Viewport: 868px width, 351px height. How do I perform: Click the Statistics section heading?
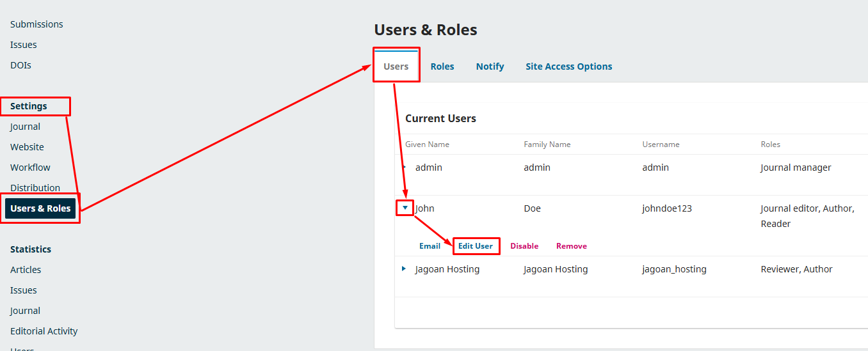pyautogui.click(x=31, y=249)
